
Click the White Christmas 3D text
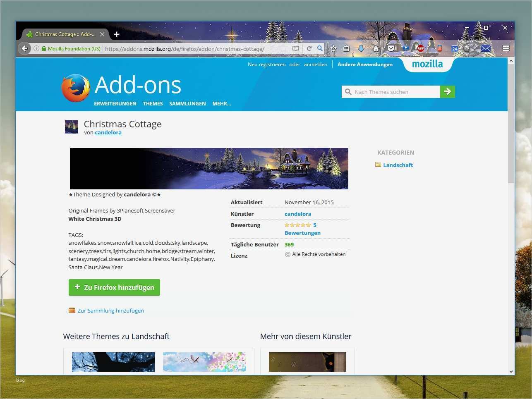coord(95,219)
